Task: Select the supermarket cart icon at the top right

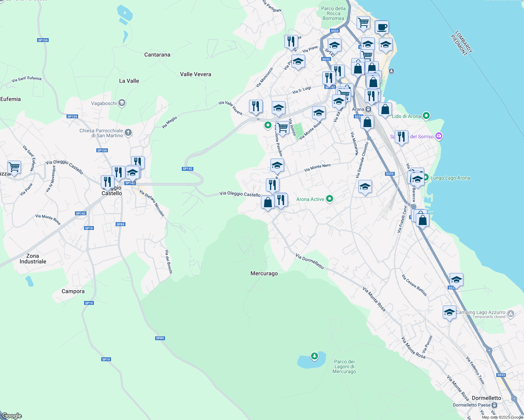Action: pyautogui.click(x=363, y=22)
